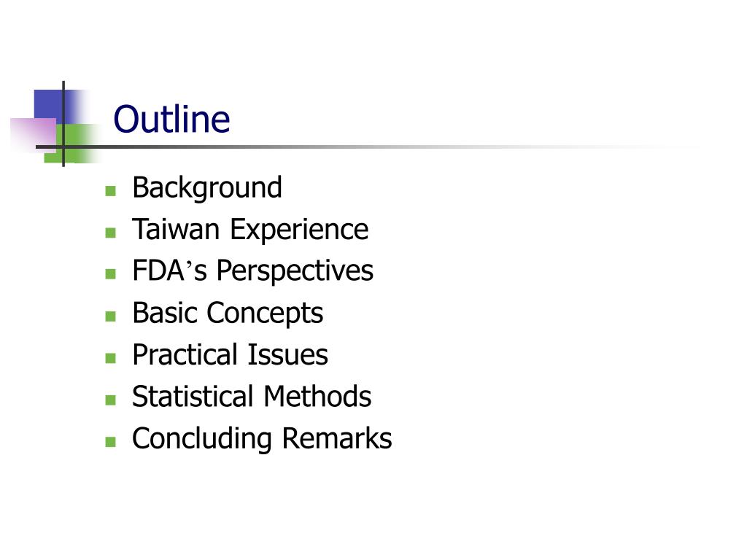The width and height of the screenshot is (747, 560).
Task: Select the Concluding Remarks item
Action: point(262,438)
